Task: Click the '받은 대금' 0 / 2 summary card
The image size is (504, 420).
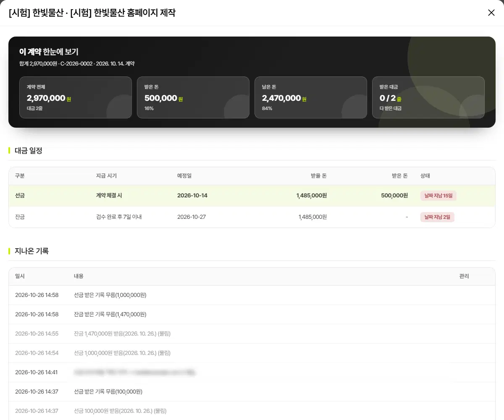Action: [x=428, y=97]
